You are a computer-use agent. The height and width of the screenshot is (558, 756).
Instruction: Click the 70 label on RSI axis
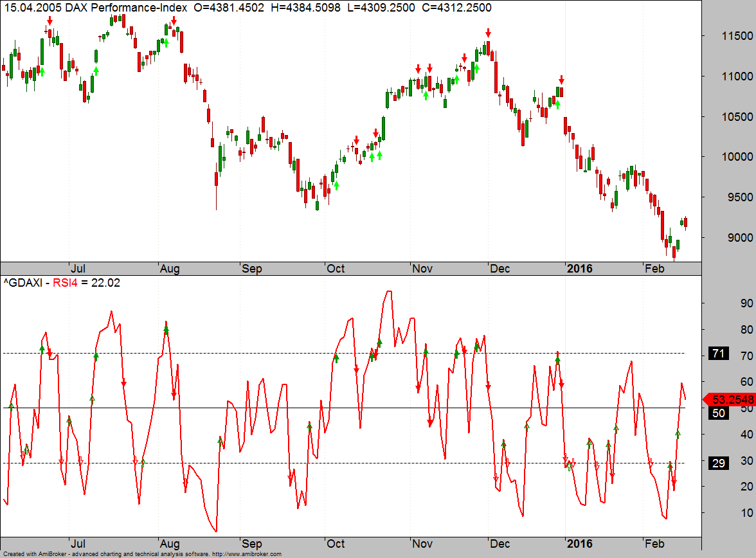click(747, 356)
